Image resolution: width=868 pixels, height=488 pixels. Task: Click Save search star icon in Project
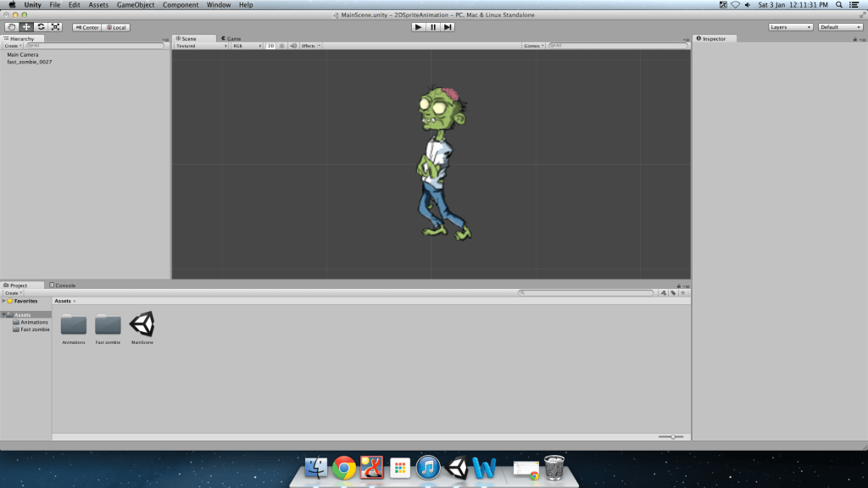click(683, 292)
